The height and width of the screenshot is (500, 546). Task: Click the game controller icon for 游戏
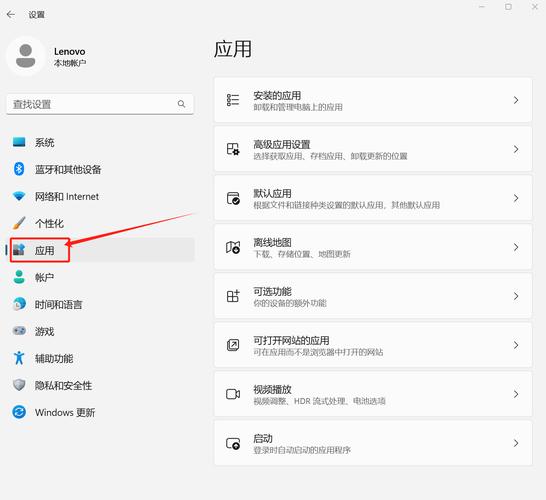19,331
